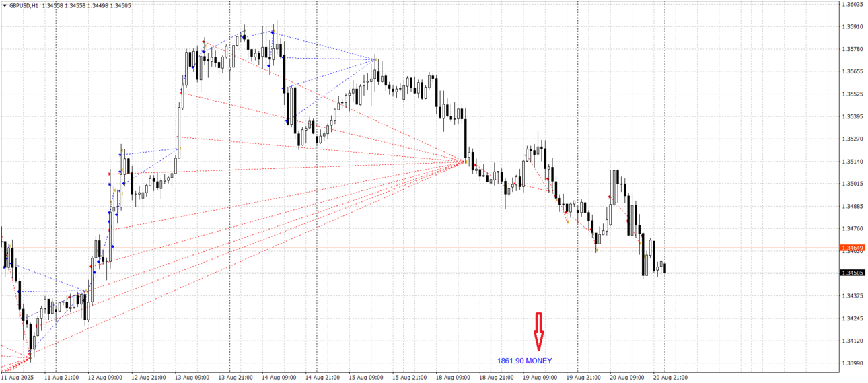Screen dimensions: 868x383
Task: Click the 1.34885 price axis label
Action: click(853, 206)
